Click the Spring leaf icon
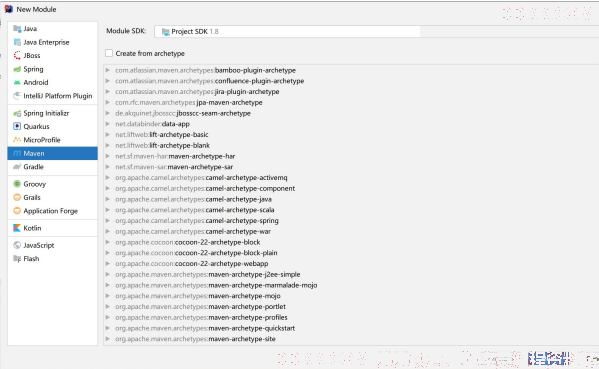This screenshot has width=599, height=369. 17,69
